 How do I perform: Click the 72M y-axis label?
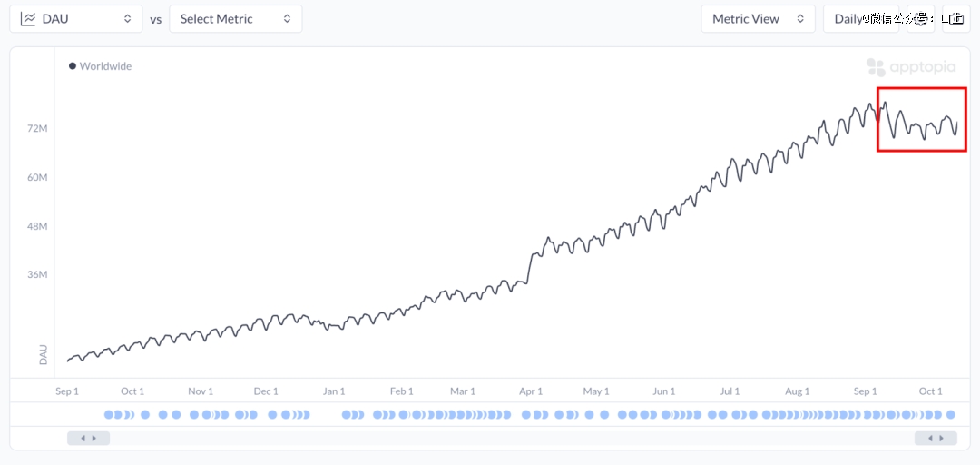coord(37,129)
